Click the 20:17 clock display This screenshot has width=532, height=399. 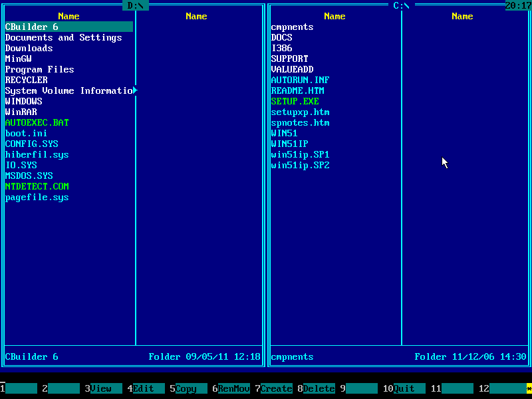coord(519,5)
